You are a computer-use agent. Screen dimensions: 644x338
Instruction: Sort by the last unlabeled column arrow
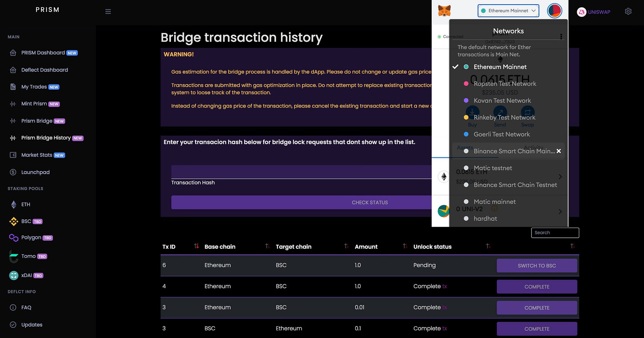573,246
